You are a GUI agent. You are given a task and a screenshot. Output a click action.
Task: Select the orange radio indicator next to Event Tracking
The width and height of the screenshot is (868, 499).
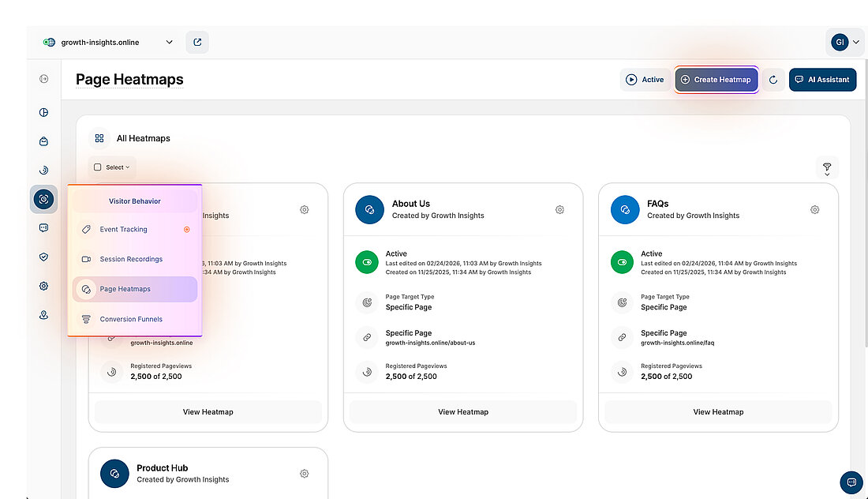tap(185, 229)
